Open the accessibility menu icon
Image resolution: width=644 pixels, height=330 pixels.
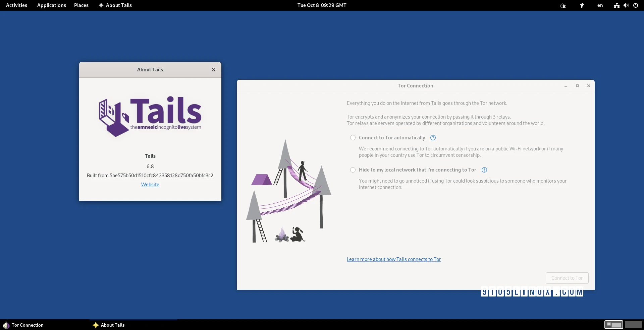pos(582,5)
